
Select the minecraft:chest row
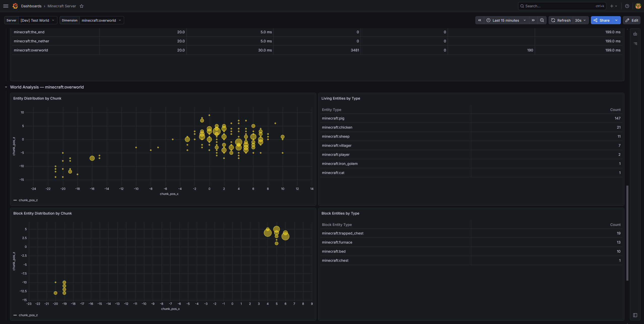pyautogui.click(x=471, y=260)
